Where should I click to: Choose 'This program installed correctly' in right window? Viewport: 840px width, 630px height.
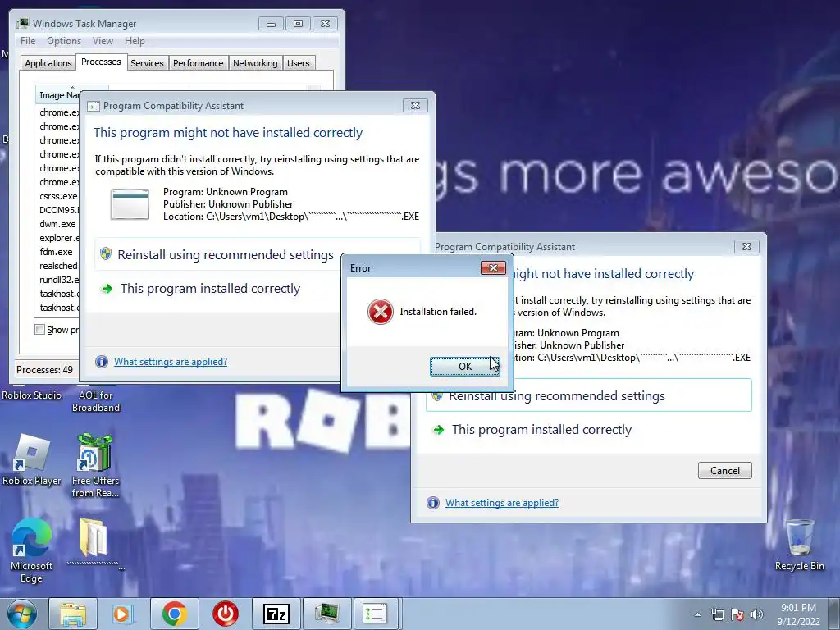pyautogui.click(x=541, y=430)
